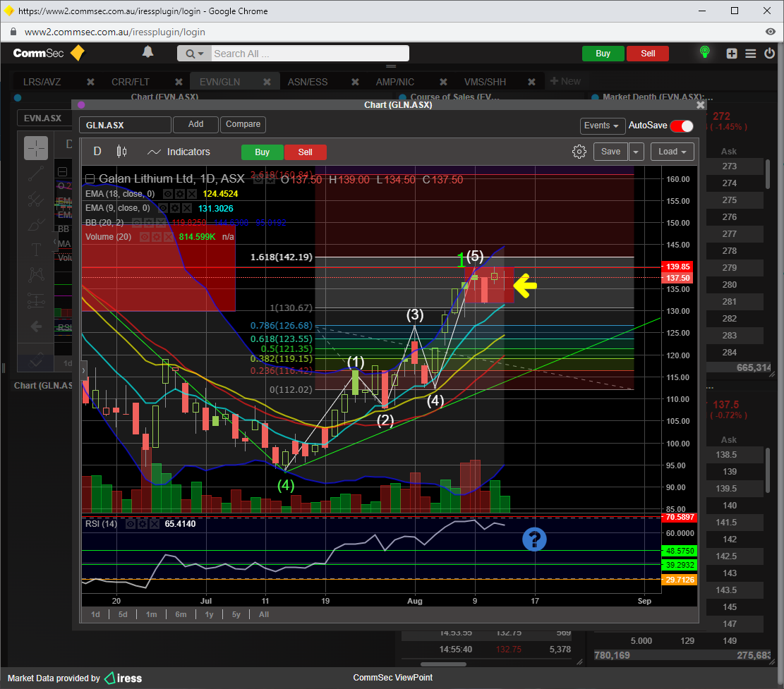Open GLN chart settings gear
Image resolution: width=784 pixels, height=689 pixels.
click(579, 152)
